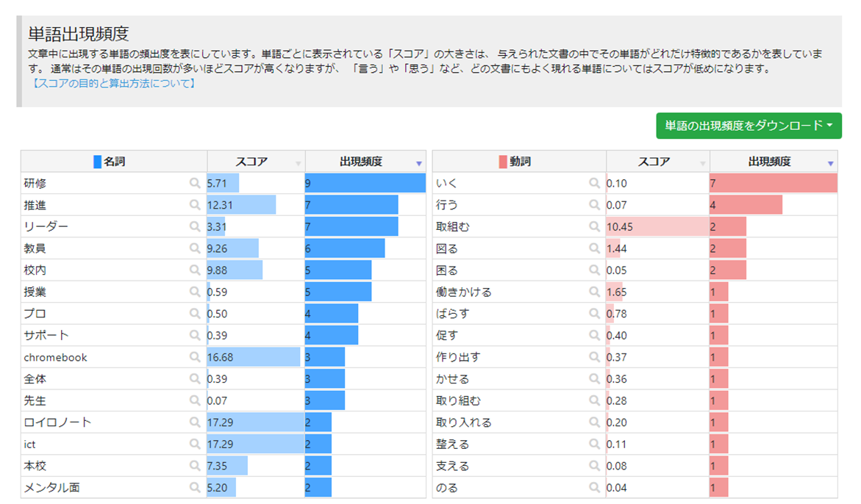Open the 単語の出現頻度をダウンロード dropdown
The width and height of the screenshot is (861, 504).
[x=749, y=126]
